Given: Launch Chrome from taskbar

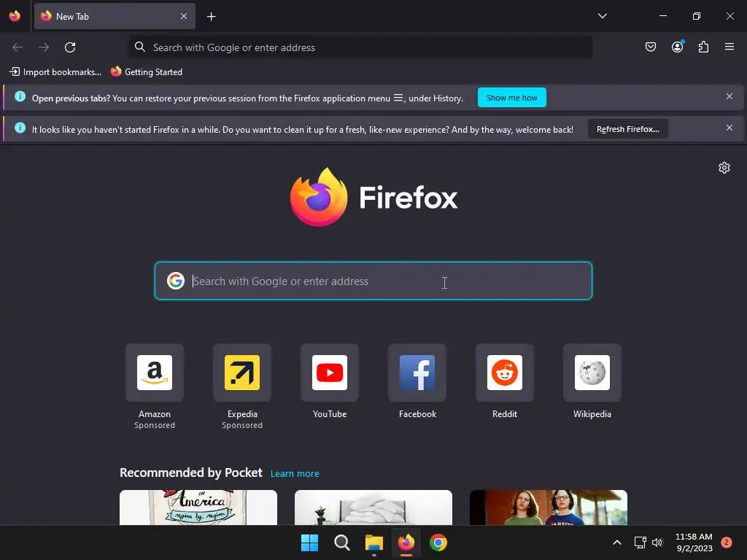Looking at the screenshot, I should tap(438, 542).
